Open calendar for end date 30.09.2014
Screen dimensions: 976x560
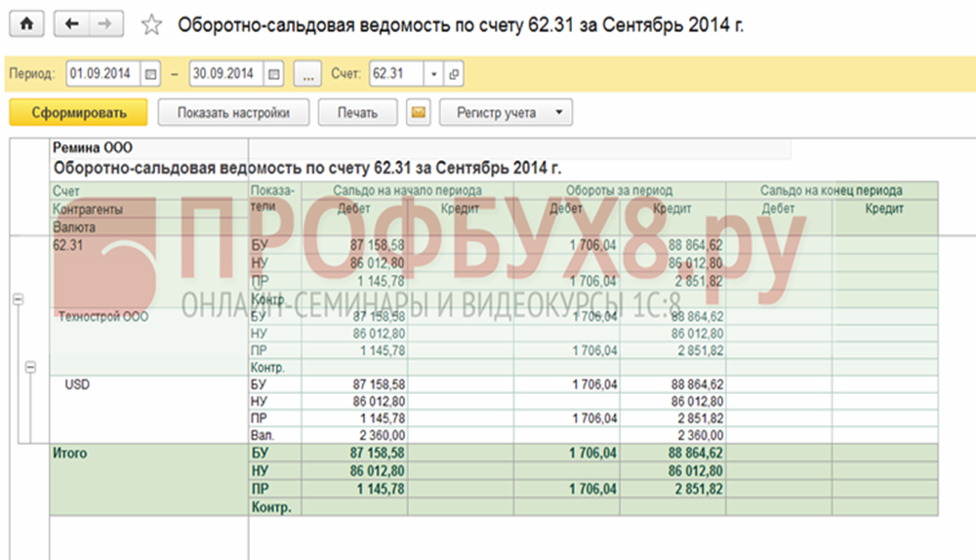pos(273,74)
